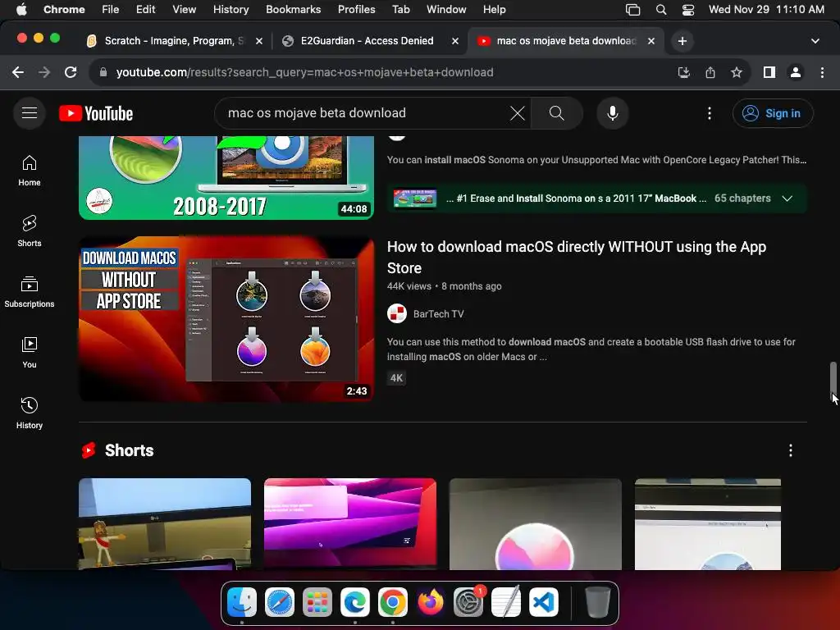Close the Scratch tab

(x=259, y=41)
